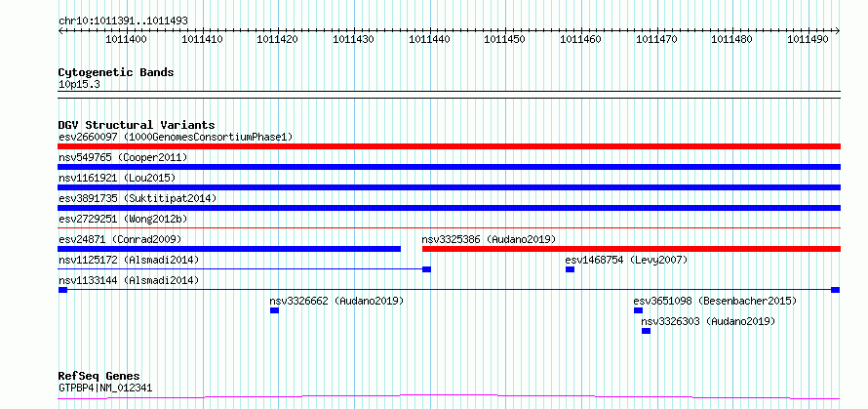Select the esv24871 (Conrad2009) blue bar

click(x=229, y=249)
